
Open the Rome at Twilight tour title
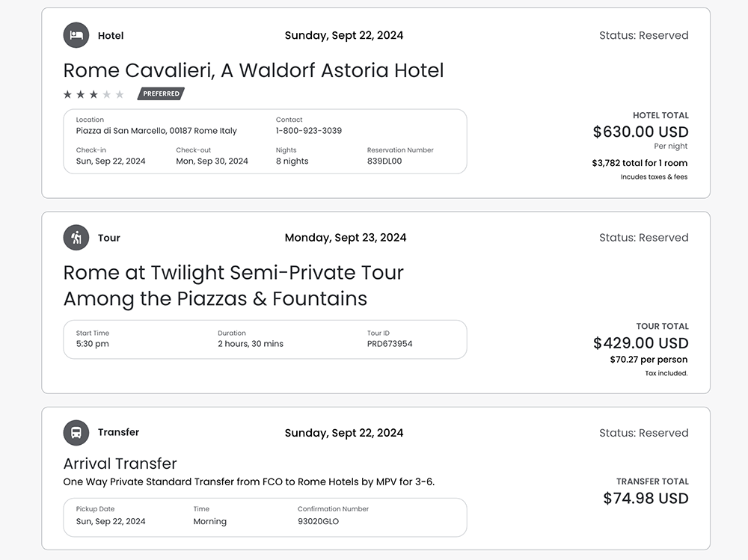click(x=233, y=285)
